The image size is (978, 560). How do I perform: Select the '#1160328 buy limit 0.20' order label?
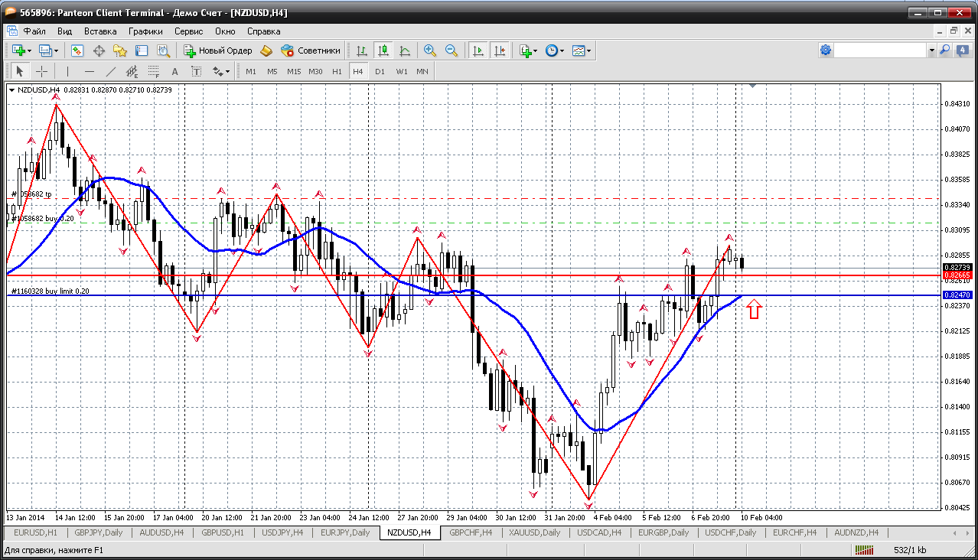tap(50, 291)
